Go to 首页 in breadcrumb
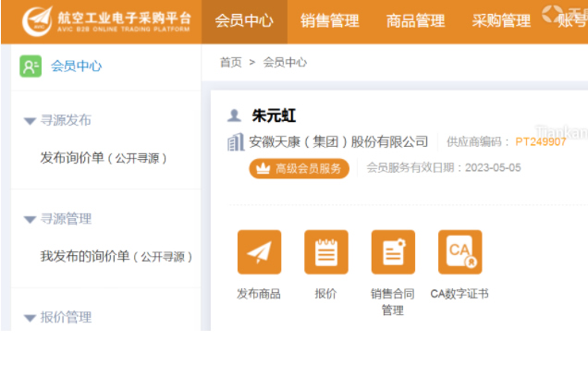The width and height of the screenshot is (588, 365). tap(230, 62)
